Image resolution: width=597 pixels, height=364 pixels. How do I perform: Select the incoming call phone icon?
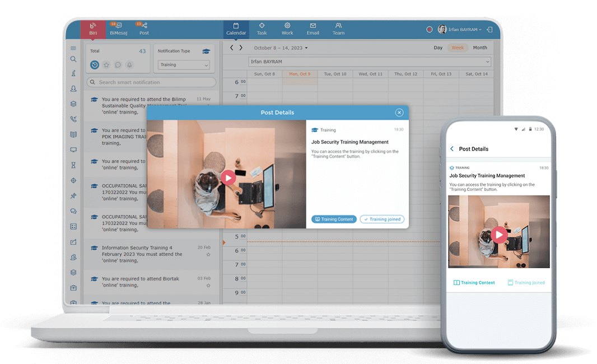[73, 119]
